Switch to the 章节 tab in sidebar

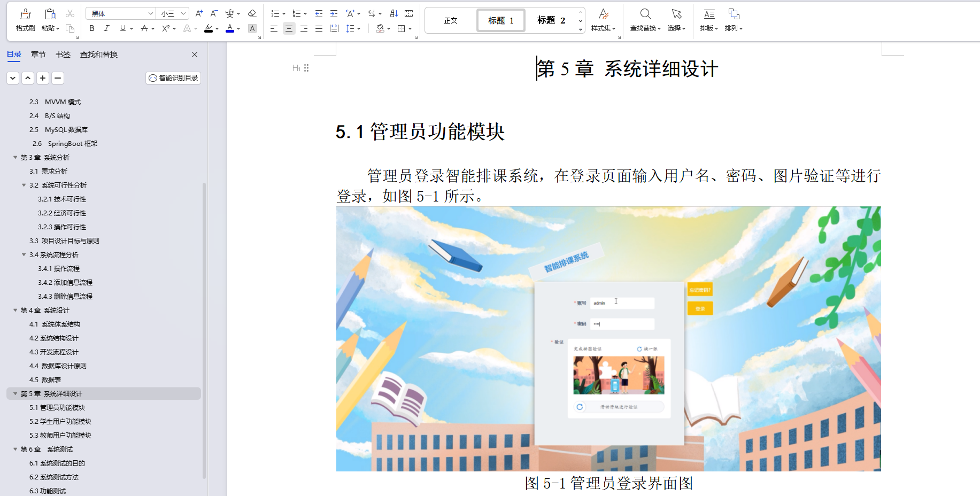(38, 54)
